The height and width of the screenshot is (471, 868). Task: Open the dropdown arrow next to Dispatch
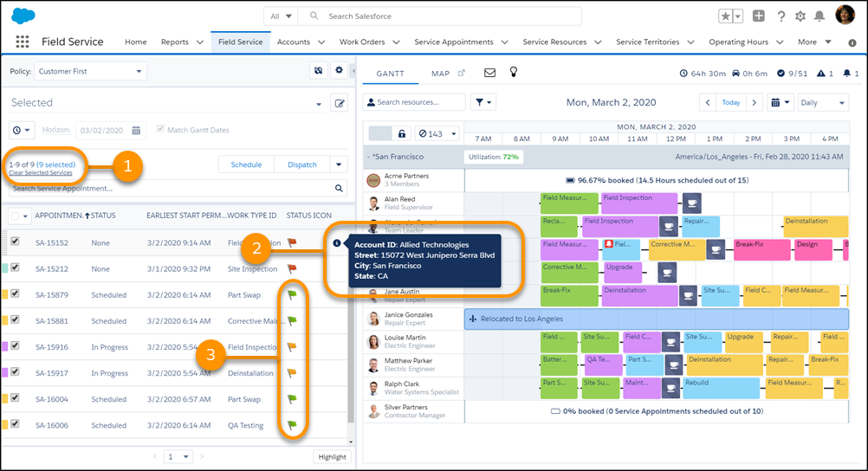tap(339, 165)
